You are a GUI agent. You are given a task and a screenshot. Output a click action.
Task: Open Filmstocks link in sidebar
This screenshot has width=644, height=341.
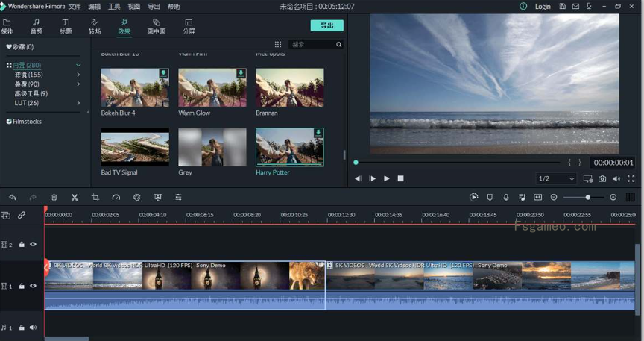(24, 122)
